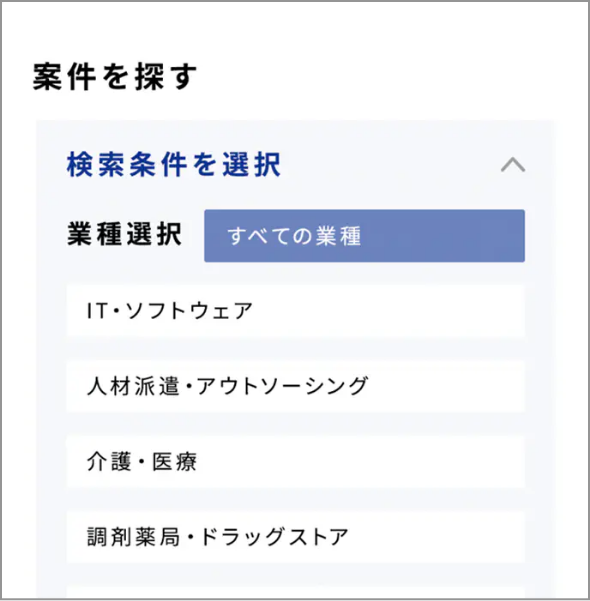The width and height of the screenshot is (590, 601).
Task: Click the word アウトソーシング in second option
Action: click(x=283, y=386)
